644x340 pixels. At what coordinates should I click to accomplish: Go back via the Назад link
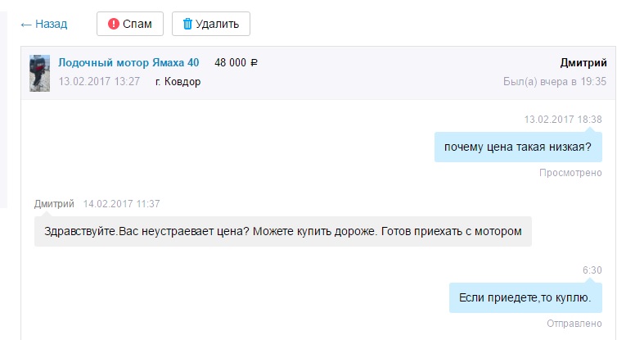51,24
